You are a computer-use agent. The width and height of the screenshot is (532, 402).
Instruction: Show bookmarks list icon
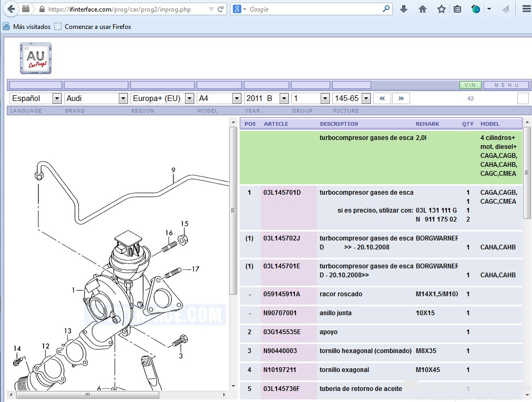457,9
